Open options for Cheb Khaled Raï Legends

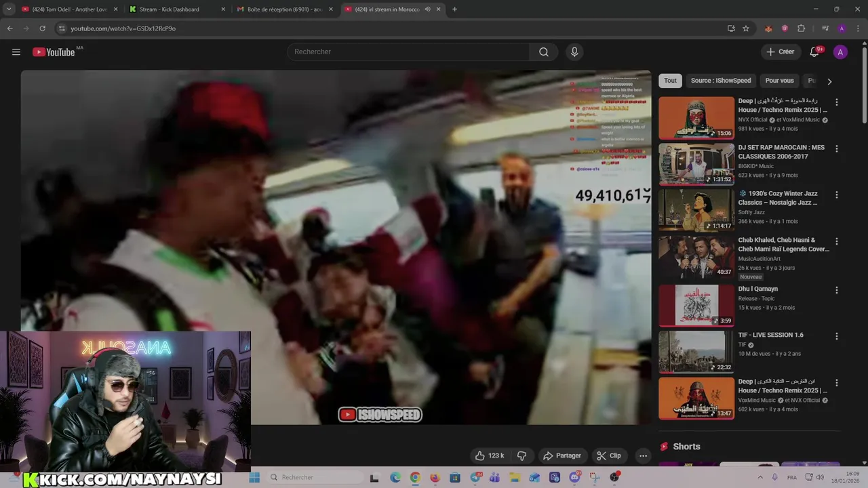tap(836, 241)
